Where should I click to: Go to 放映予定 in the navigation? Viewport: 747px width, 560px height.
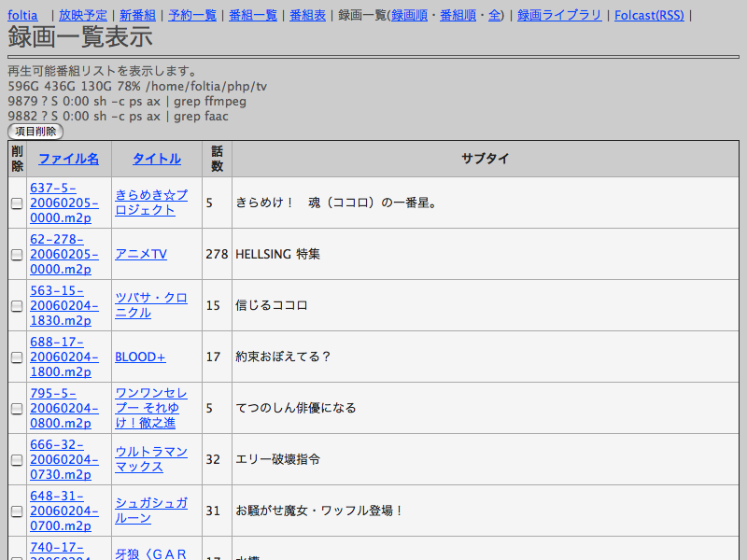[82, 15]
